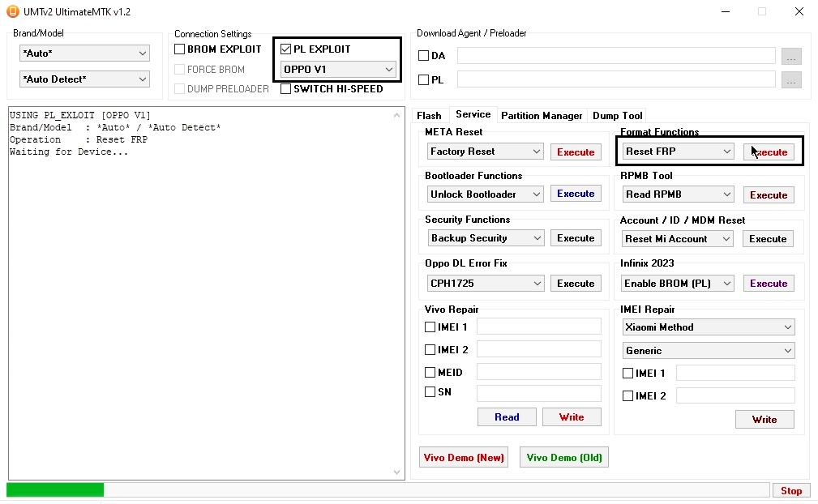Check Vivo Repair IMEI 2 box

pos(430,350)
